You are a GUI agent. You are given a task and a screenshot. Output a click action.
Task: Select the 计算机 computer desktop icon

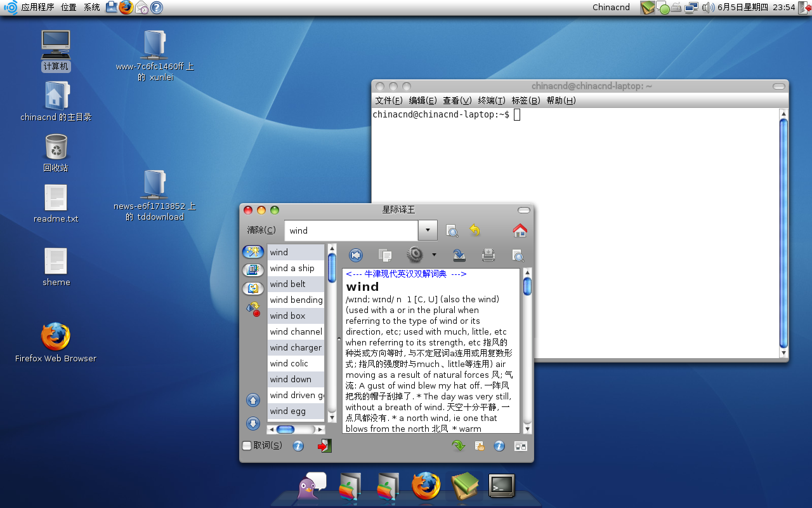56,51
